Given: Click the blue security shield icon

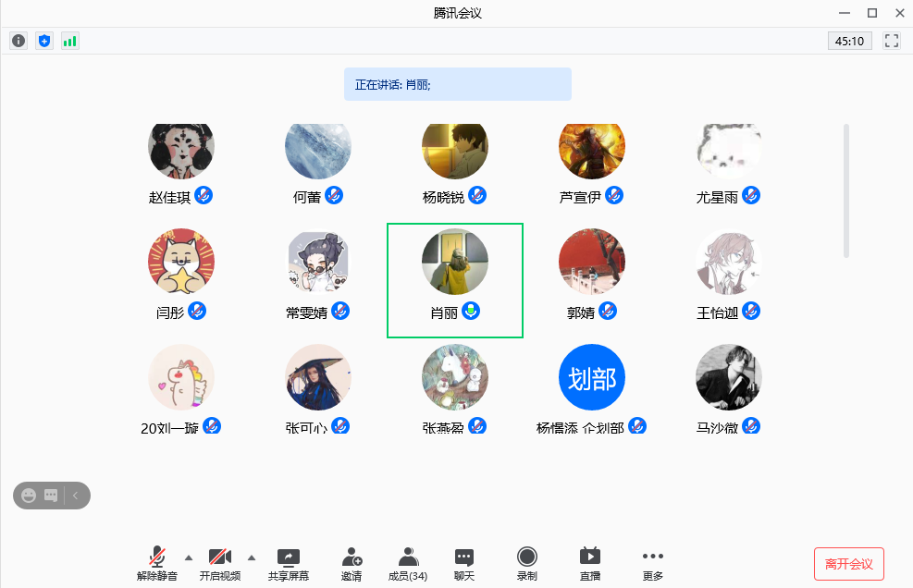Looking at the screenshot, I should [44, 41].
